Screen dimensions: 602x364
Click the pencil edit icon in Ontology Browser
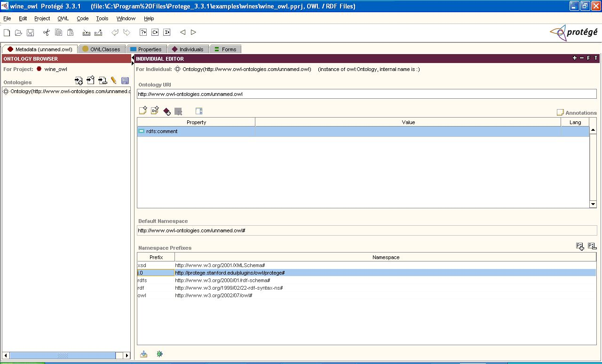tap(114, 81)
